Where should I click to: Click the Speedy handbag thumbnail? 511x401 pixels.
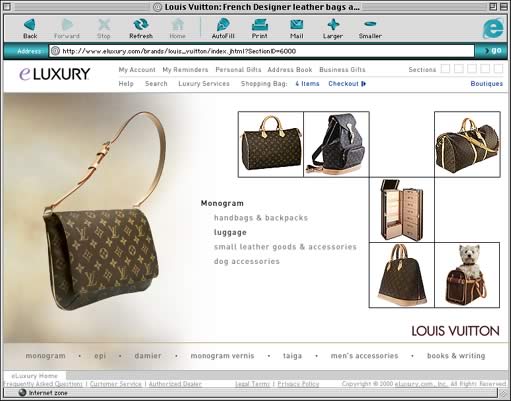[271, 144]
